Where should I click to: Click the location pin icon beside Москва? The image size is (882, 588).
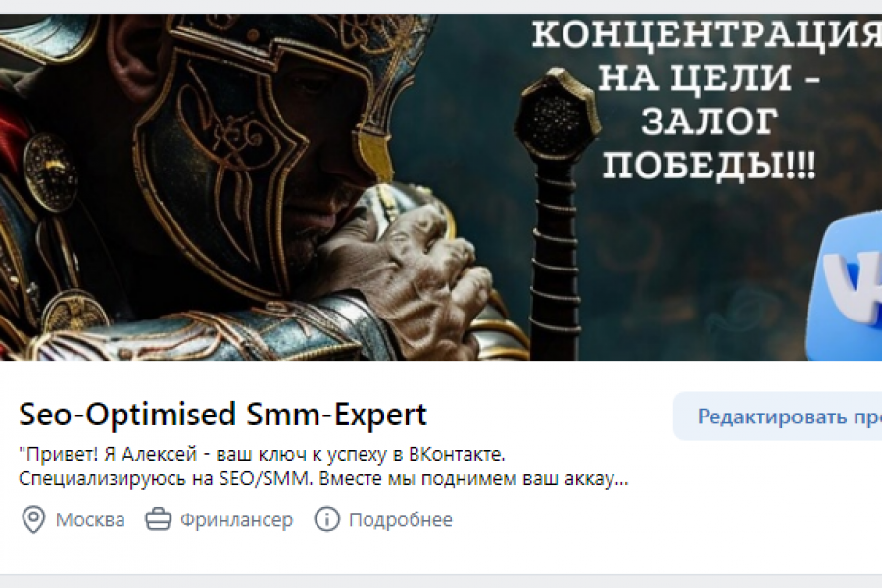pyautogui.click(x=33, y=519)
